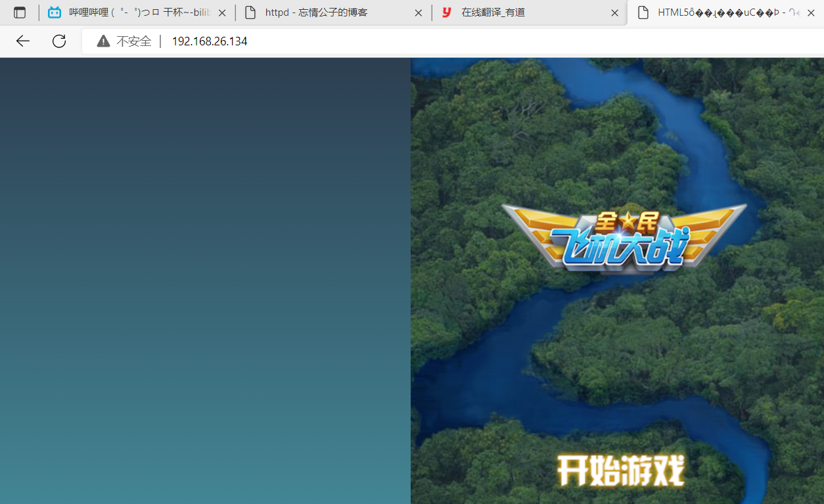
Task: Switch to the 在线翻译_有道 tab
Action: (x=530, y=12)
